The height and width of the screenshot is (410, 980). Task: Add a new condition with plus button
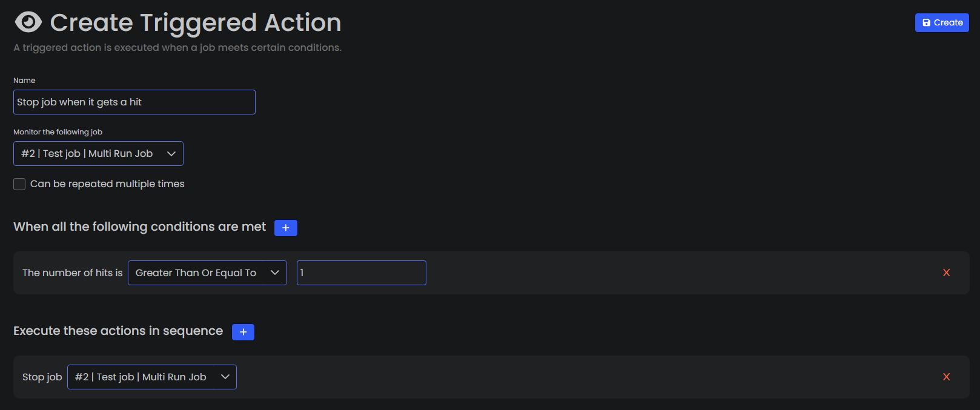[285, 228]
